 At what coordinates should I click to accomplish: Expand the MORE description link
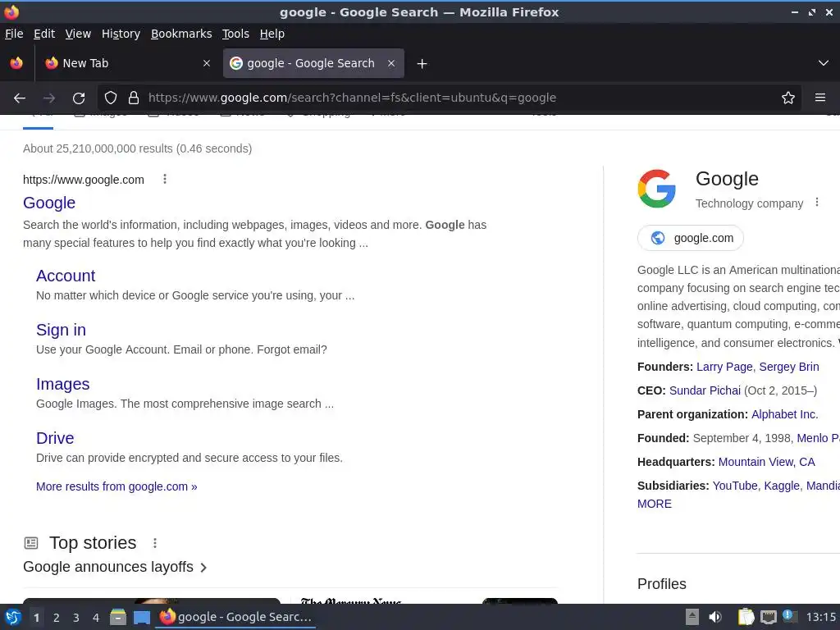click(x=654, y=504)
